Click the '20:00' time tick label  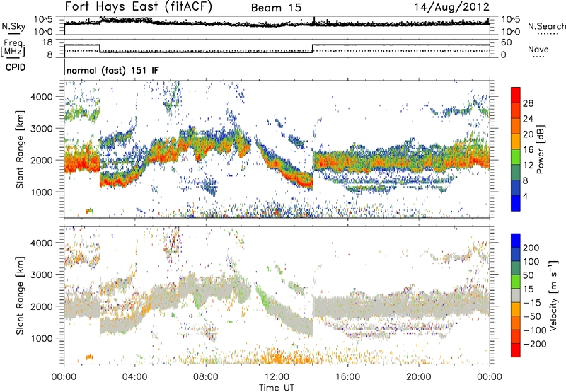[418, 377]
